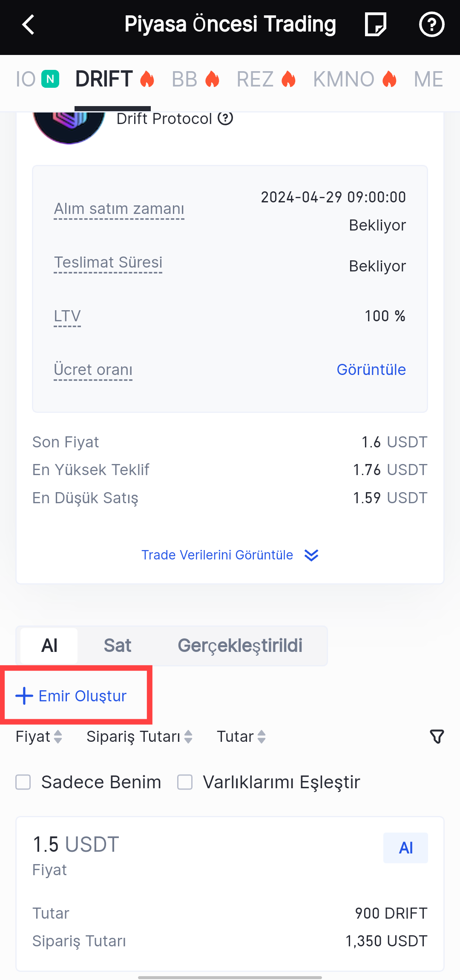Open the Gerçekleştirildi tab
The height and width of the screenshot is (980, 460).
(240, 646)
